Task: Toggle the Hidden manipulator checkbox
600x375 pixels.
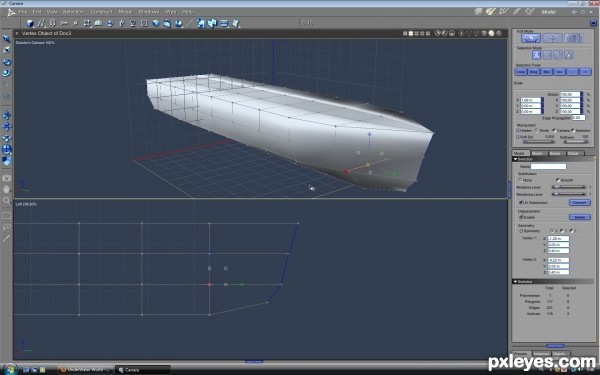Action: [518, 130]
